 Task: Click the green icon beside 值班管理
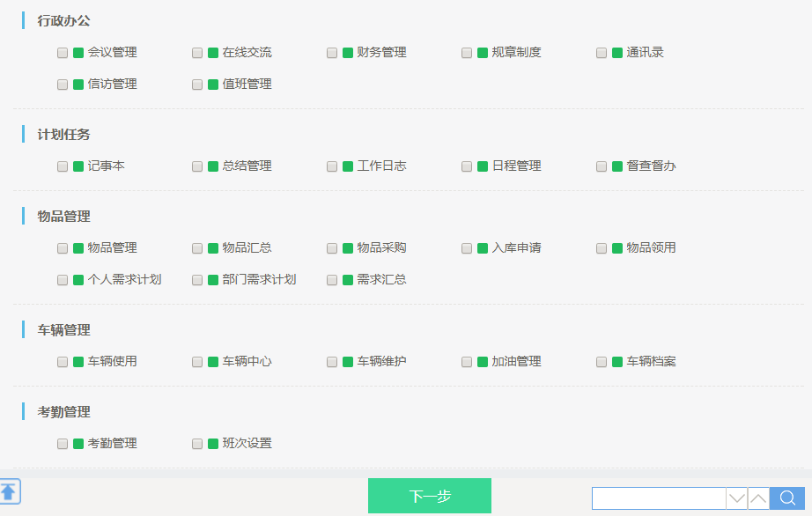(x=213, y=85)
